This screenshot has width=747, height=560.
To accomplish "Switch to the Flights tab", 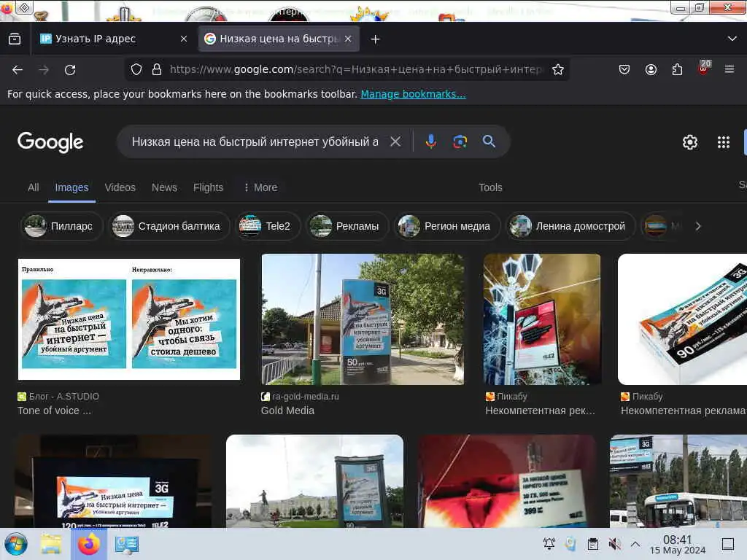I will [208, 187].
